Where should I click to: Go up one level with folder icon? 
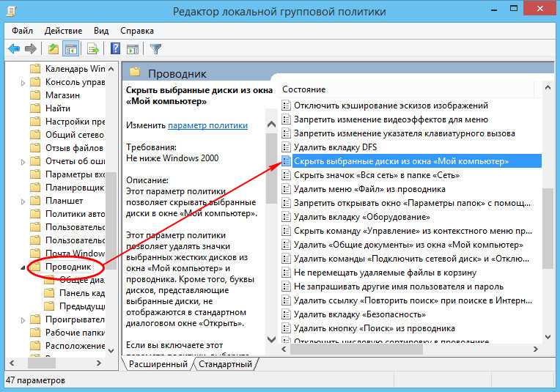(x=54, y=48)
